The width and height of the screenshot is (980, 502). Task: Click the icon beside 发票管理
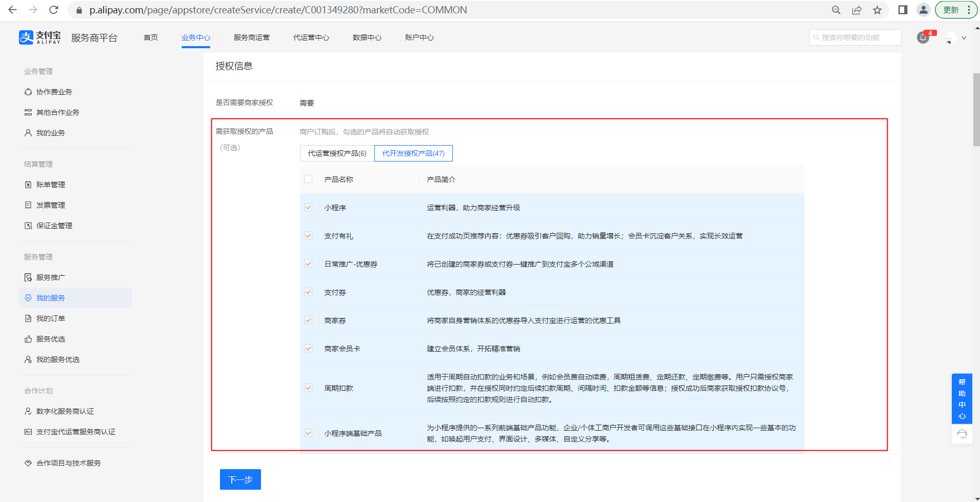[28, 205]
